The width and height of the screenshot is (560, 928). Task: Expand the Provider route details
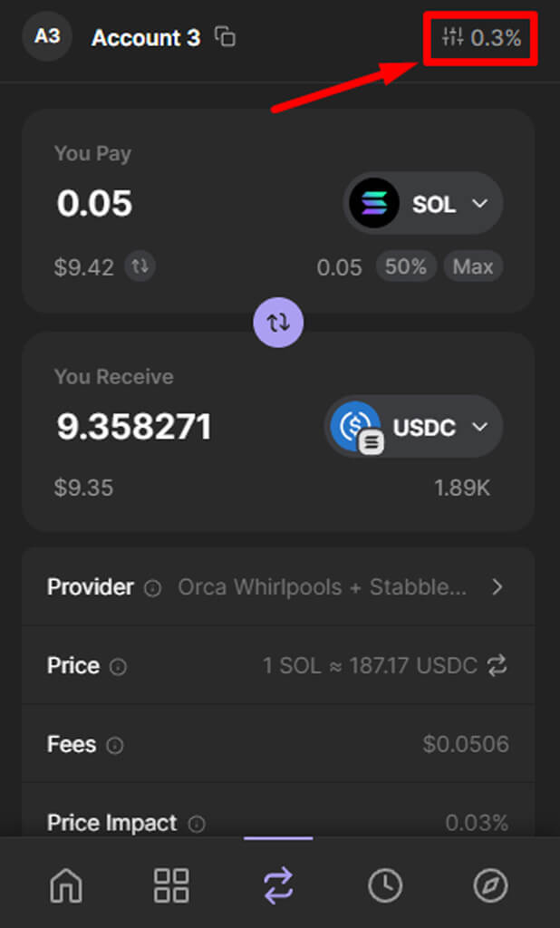497,587
